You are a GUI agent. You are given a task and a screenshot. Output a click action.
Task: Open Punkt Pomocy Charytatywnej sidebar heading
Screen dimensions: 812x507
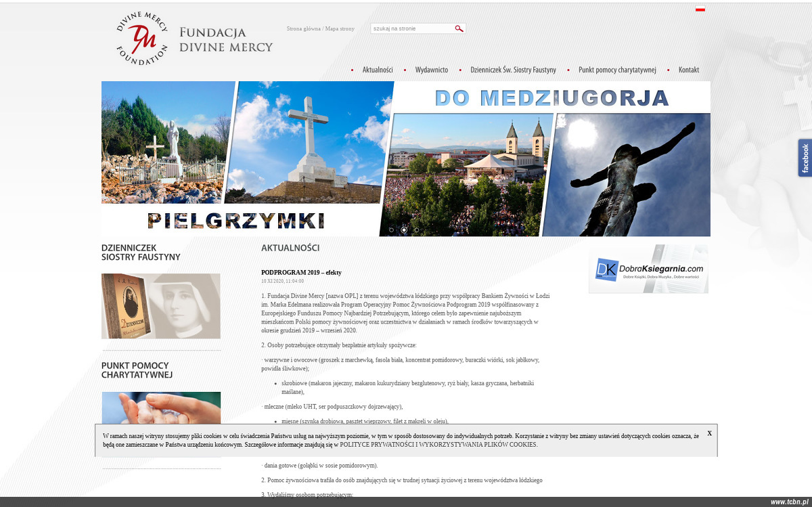pos(137,370)
